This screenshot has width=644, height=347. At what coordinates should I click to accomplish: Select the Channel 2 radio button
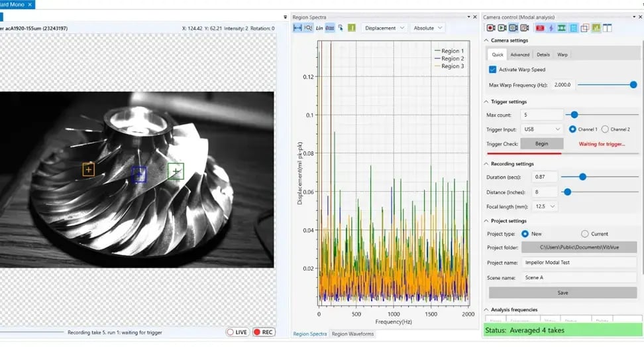[605, 129]
